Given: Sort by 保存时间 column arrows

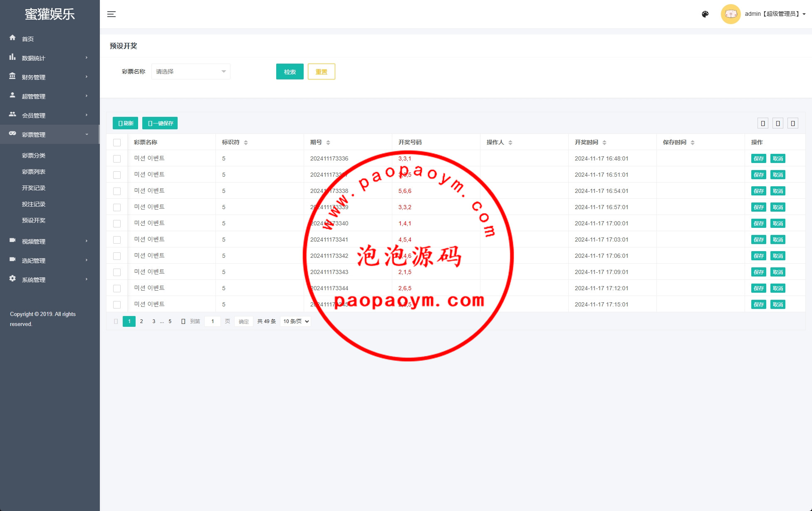Looking at the screenshot, I should tap(693, 143).
